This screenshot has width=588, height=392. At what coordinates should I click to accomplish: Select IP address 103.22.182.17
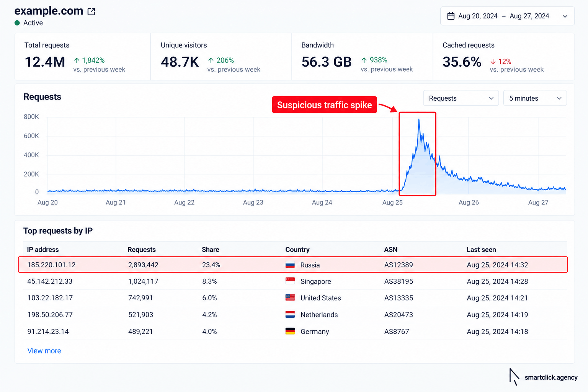(x=50, y=298)
